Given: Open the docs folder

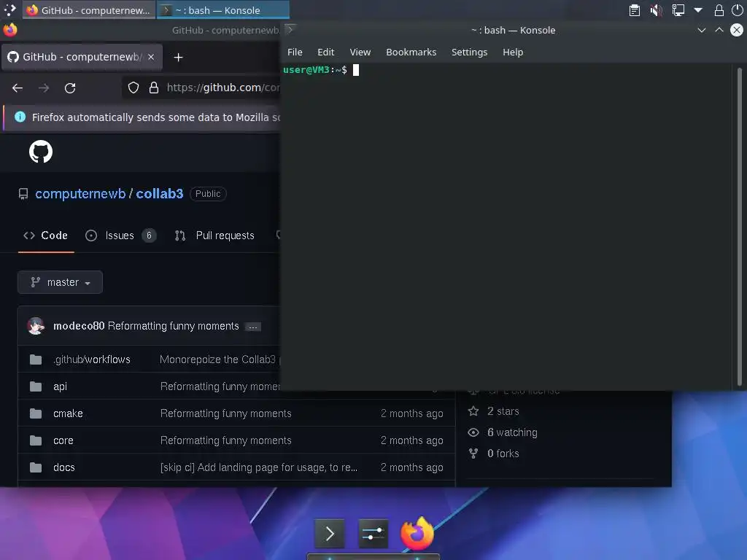Looking at the screenshot, I should pos(64,467).
